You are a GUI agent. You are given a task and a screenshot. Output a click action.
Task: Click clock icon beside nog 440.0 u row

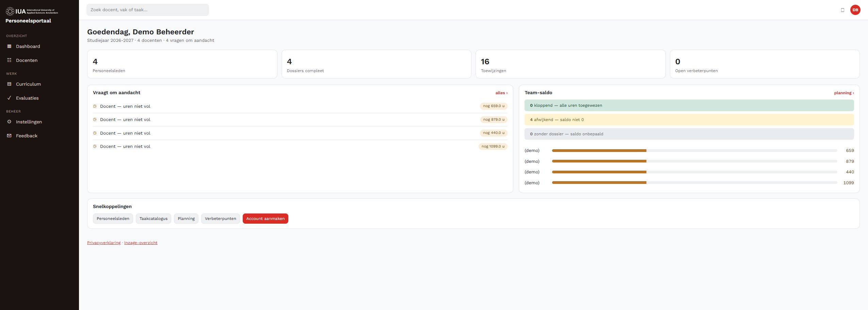(x=95, y=133)
